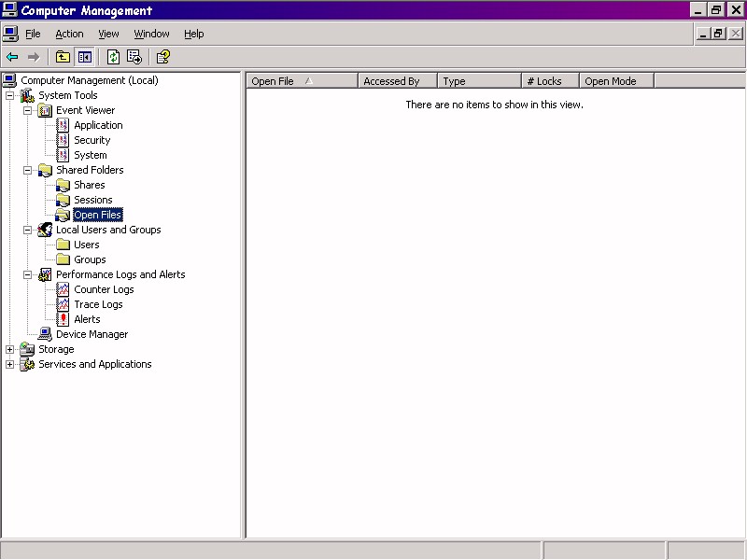Screen dimensions: 747x560
Task: Click the Shared Folders icon
Action: click(x=45, y=170)
